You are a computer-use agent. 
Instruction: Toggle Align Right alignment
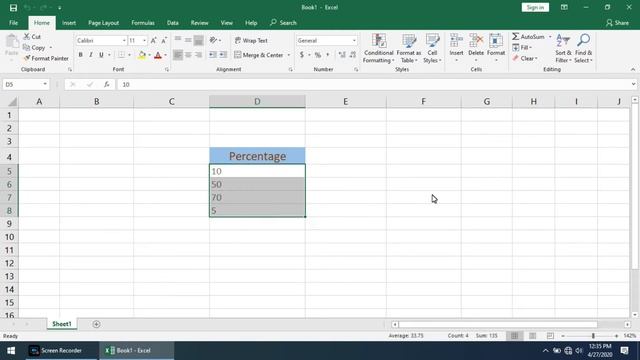(x=198, y=55)
